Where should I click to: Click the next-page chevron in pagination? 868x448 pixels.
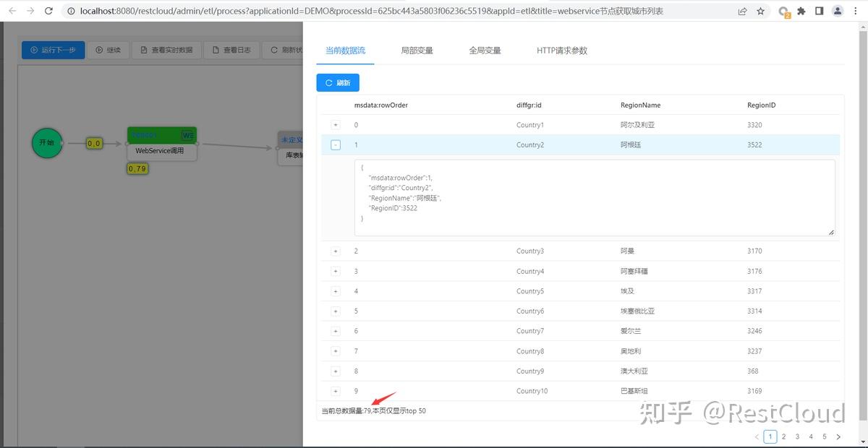(840, 436)
